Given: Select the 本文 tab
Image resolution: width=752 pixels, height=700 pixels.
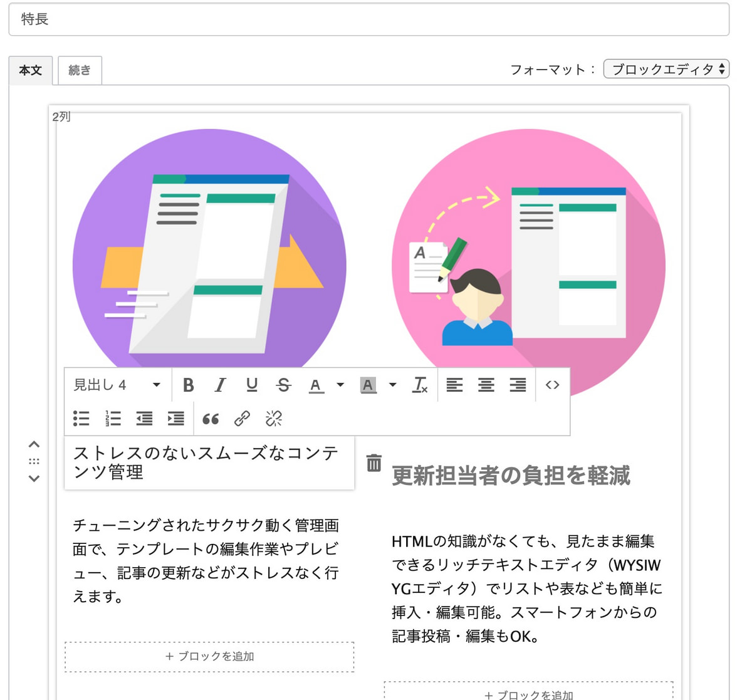Looking at the screenshot, I should [30, 70].
